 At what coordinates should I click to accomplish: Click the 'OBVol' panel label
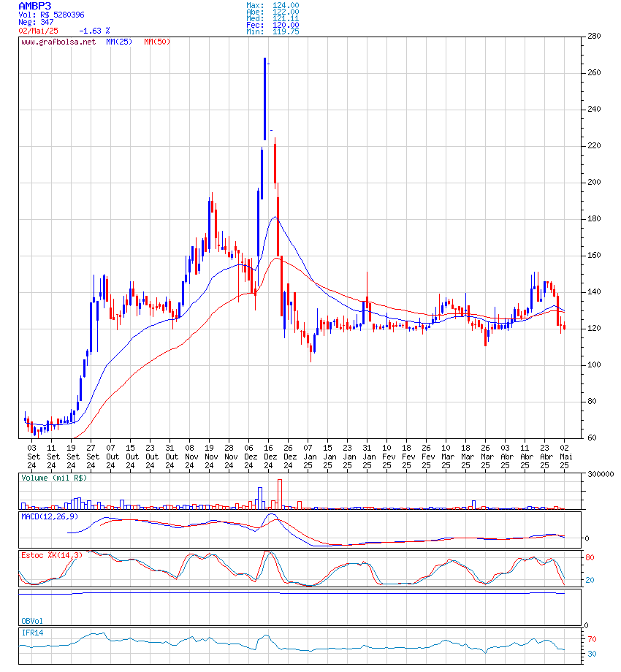tap(32, 621)
